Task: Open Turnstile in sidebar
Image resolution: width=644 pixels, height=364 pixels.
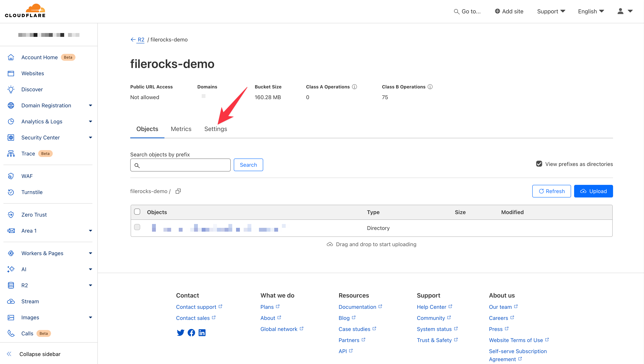Action: (x=32, y=192)
